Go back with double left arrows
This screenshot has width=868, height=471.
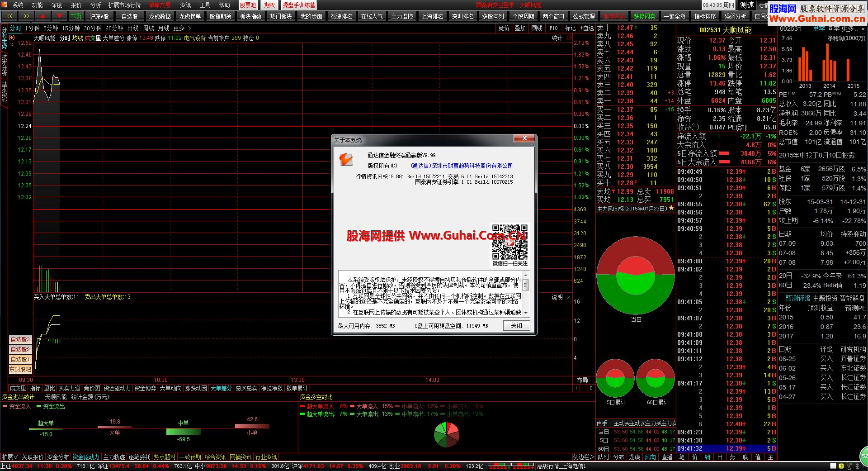tap(10, 16)
